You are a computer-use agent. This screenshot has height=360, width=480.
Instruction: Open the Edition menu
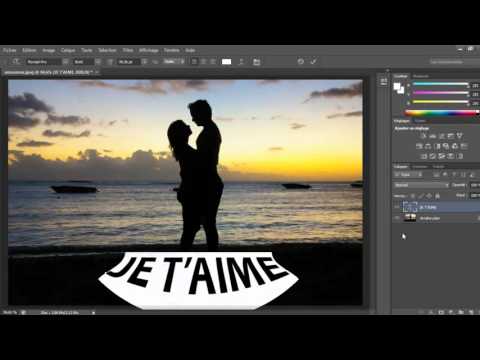29,50
